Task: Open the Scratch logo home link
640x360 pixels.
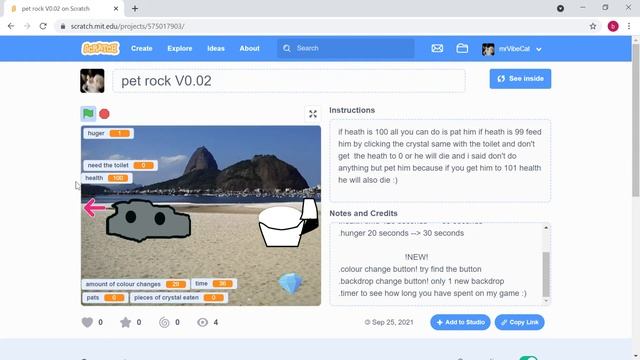Action: (x=100, y=48)
